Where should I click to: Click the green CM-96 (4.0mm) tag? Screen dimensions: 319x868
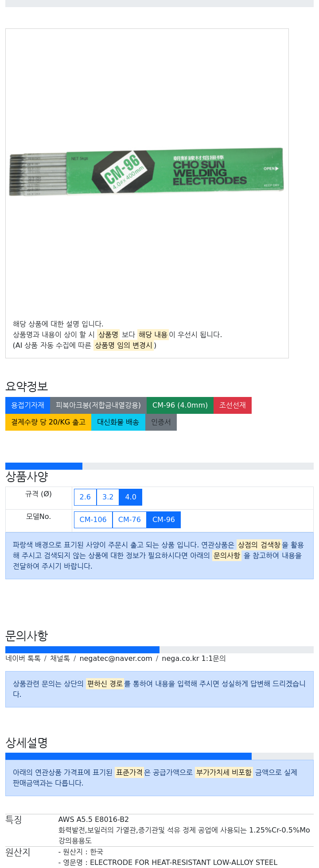coord(180,405)
